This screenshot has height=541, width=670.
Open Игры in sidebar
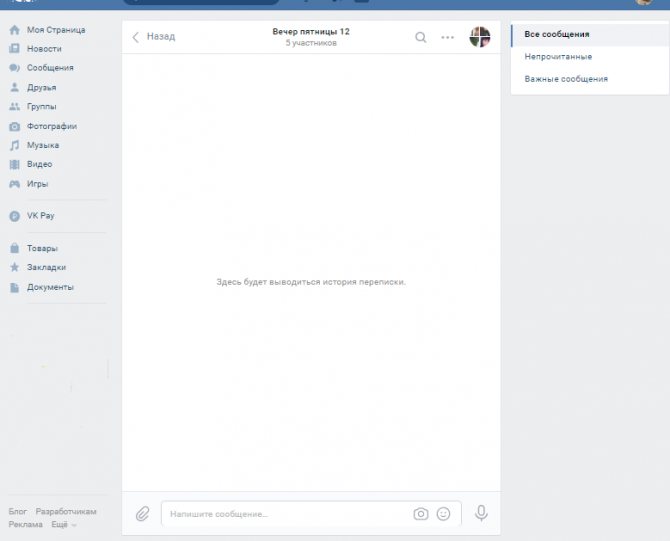pyautogui.click(x=38, y=184)
